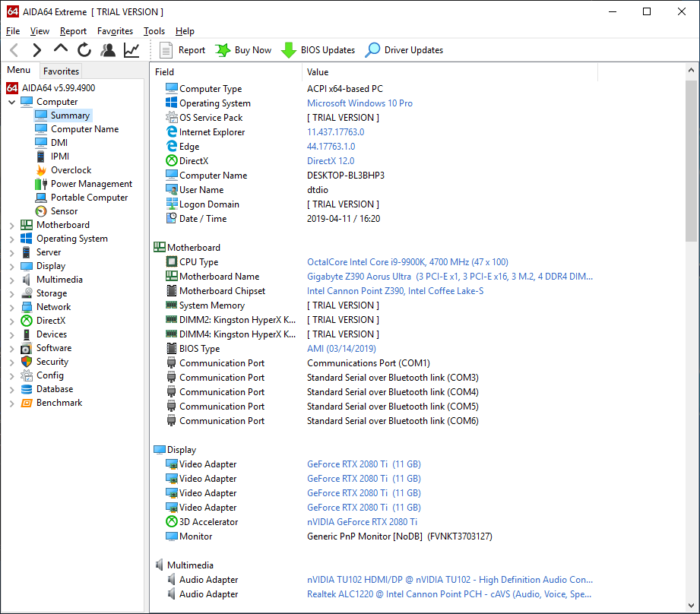Open the View menu
The width and height of the screenshot is (700, 614).
(40, 31)
